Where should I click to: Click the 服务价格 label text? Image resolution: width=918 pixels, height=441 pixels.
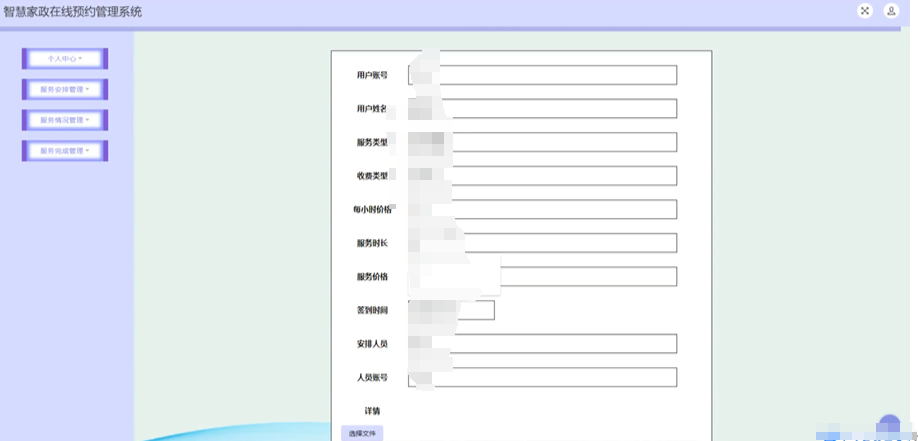pyautogui.click(x=372, y=276)
